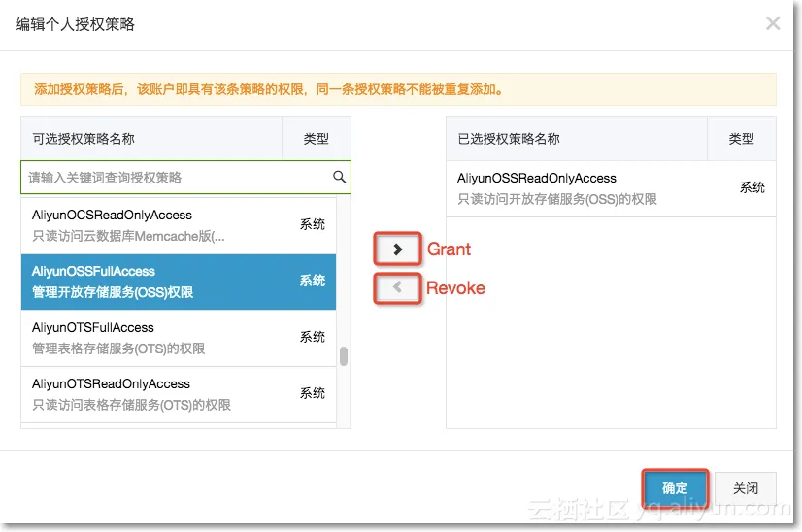The image size is (802, 532).
Task: Click the dialog title 编辑个人授权策略
Action: point(75,24)
